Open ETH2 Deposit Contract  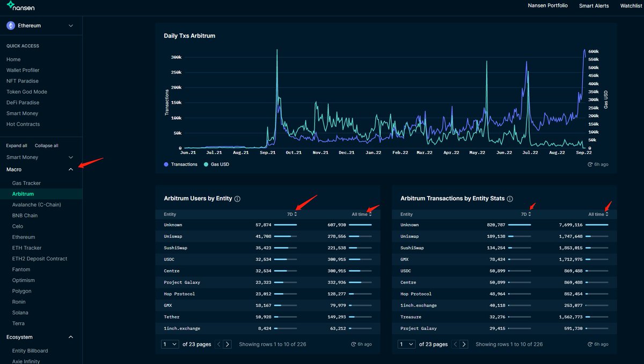[40, 259]
